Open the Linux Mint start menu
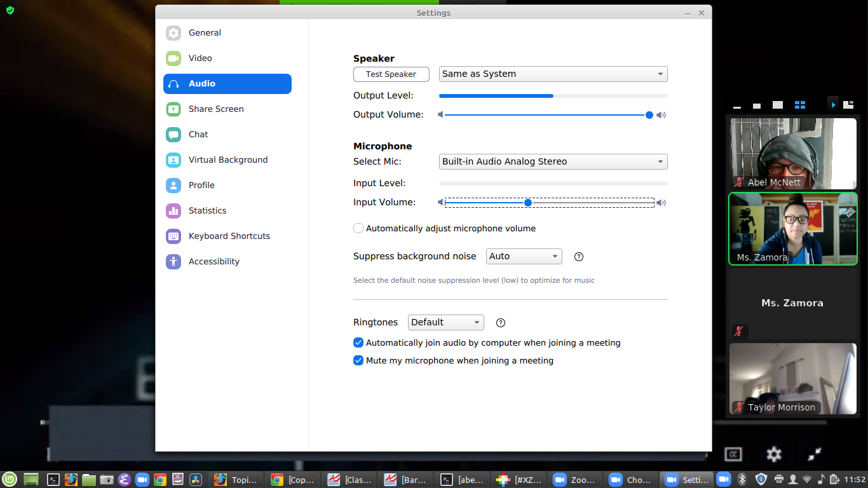 (10, 480)
